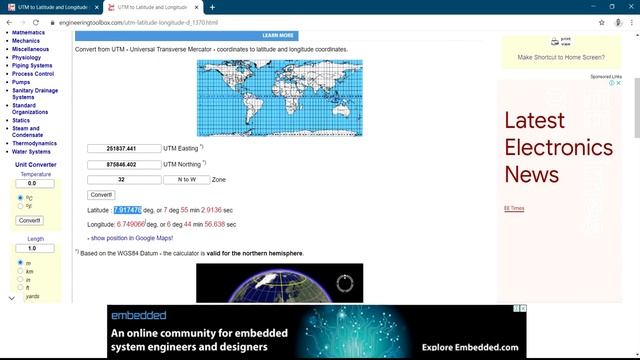
Task: Select the second UTM to Latitude tab
Action: click(x=153, y=7)
